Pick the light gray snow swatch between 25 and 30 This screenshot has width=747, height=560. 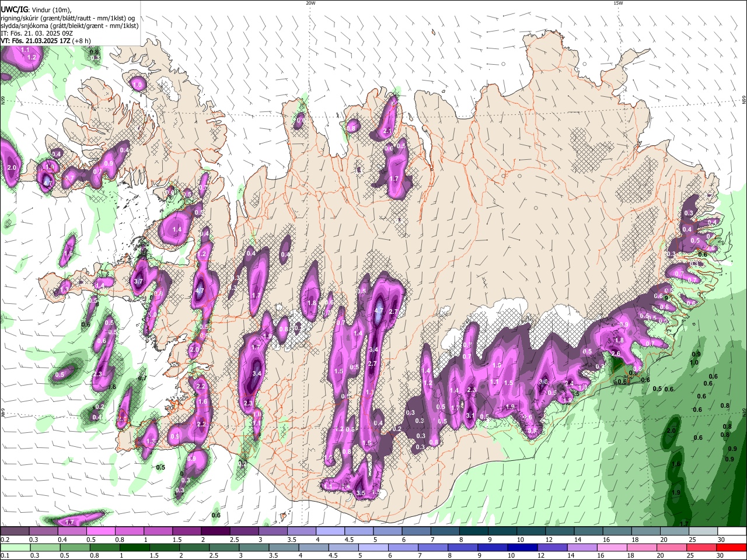(704, 531)
